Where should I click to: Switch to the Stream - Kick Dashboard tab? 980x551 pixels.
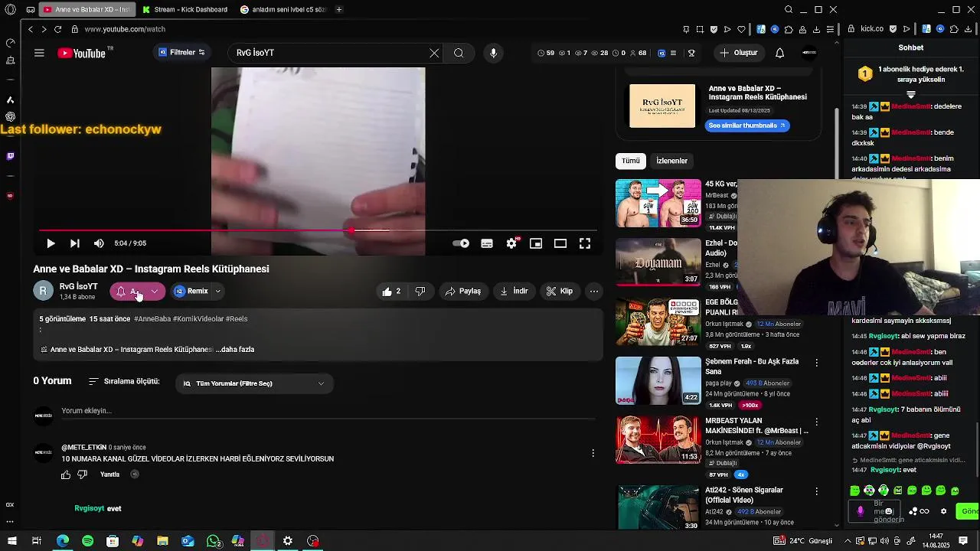(185, 10)
